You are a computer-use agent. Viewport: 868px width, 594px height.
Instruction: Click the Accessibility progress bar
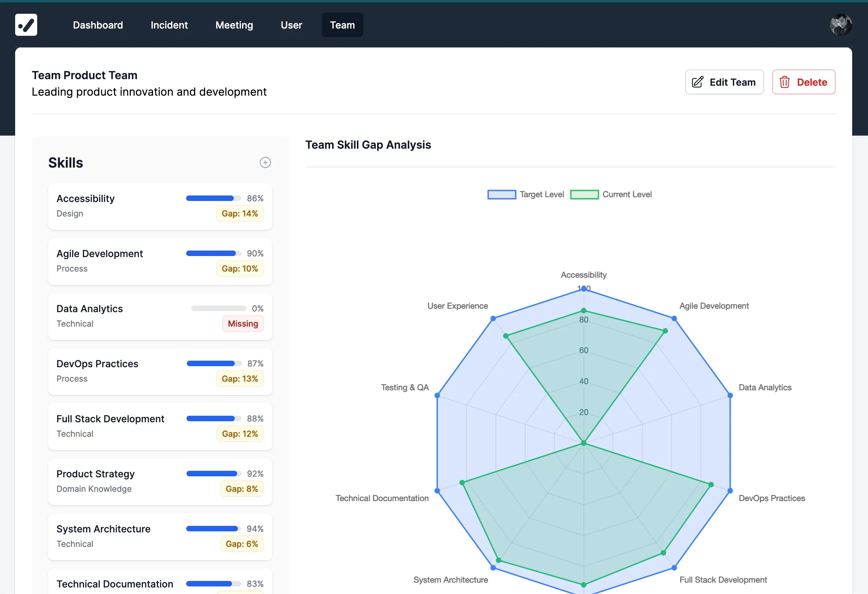tap(214, 198)
